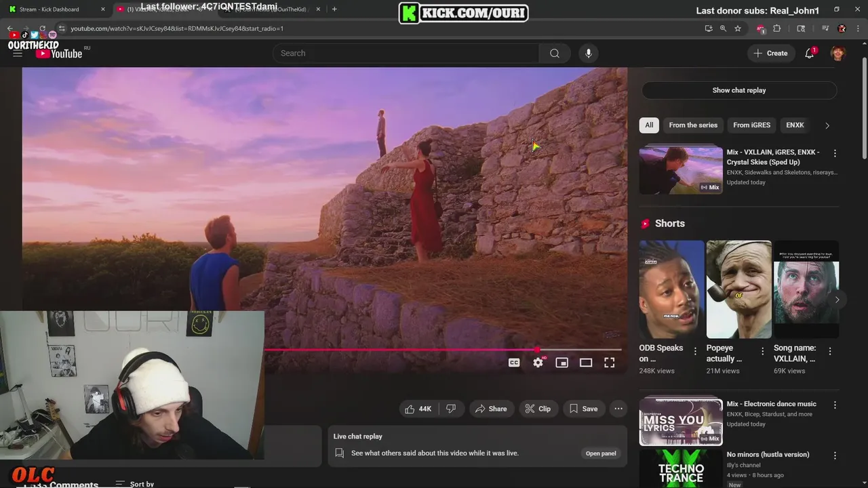Viewport: 868px width, 488px height.
Task: Click the page vertical scrollbar
Action: coord(864,108)
